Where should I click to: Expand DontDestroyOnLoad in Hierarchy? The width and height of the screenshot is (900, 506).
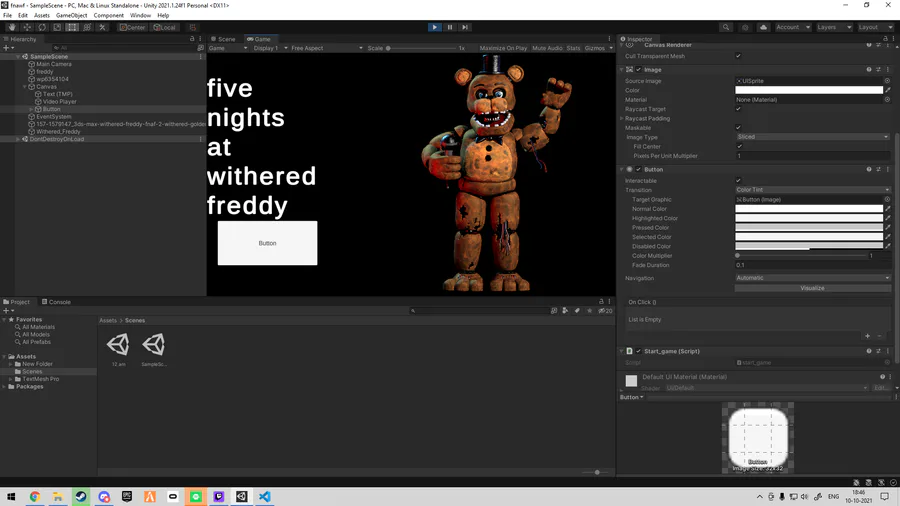18,139
